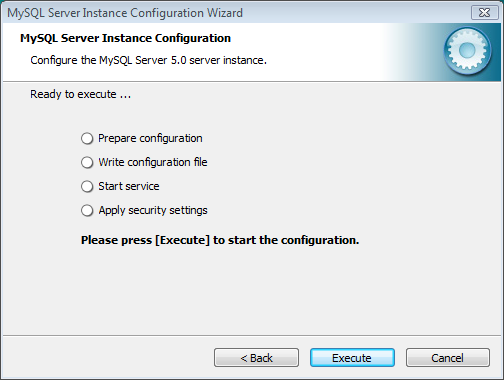Click the Ready to execute status text
Image resolution: width=504 pixels, height=380 pixels.
point(80,94)
